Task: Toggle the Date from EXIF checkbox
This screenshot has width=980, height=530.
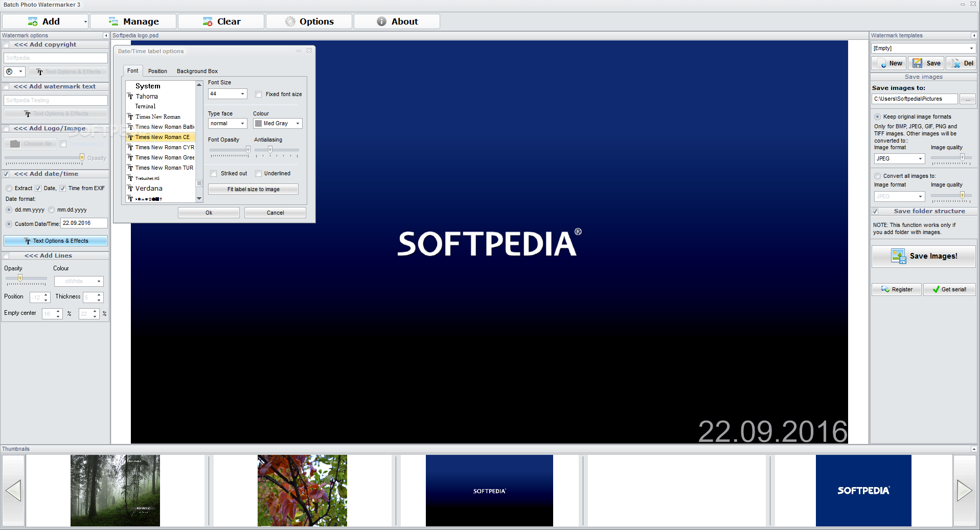Action: [38, 189]
